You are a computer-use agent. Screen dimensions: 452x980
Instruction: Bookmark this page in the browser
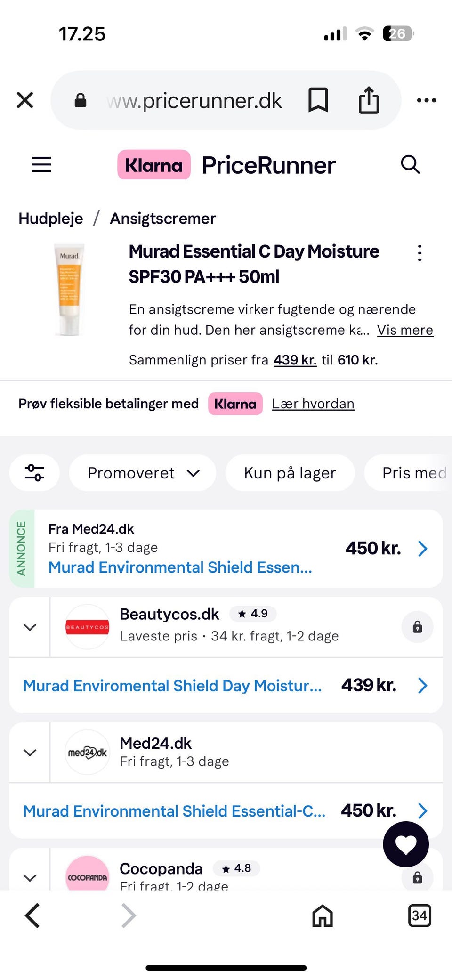[318, 100]
